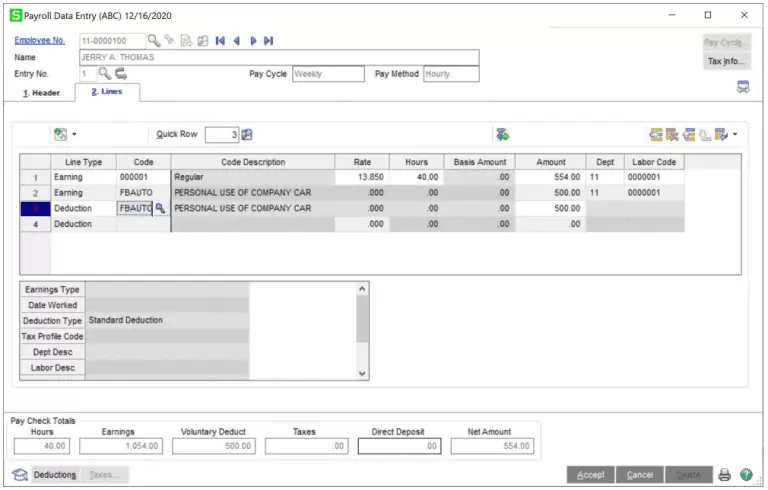
Task: Click the Employee No. lookup magnifier
Action: point(154,40)
